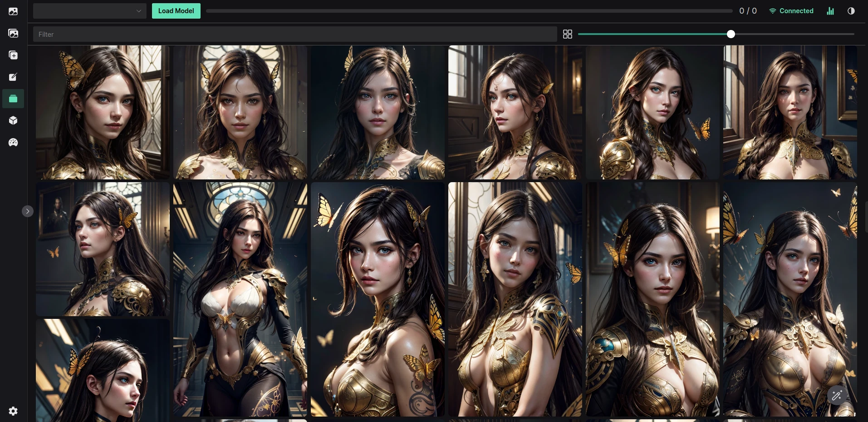The width and height of the screenshot is (868, 422).
Task: Open the single image generation view
Action: [x=13, y=11]
